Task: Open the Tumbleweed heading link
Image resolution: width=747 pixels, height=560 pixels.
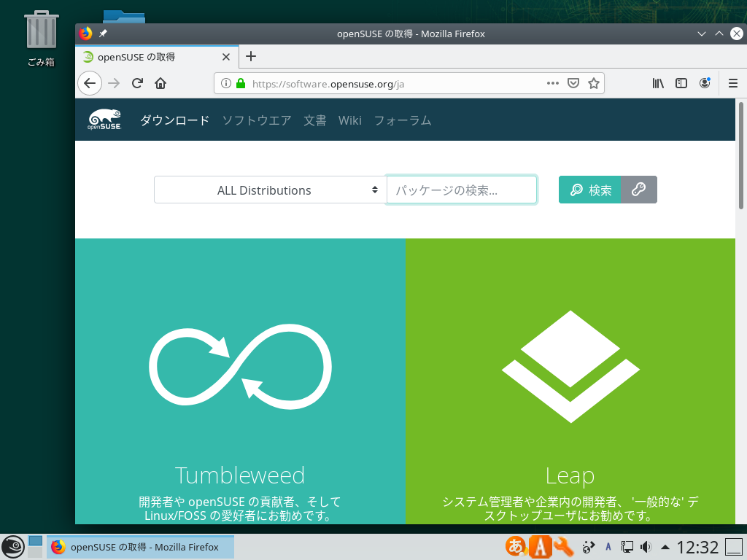Action: point(239,475)
